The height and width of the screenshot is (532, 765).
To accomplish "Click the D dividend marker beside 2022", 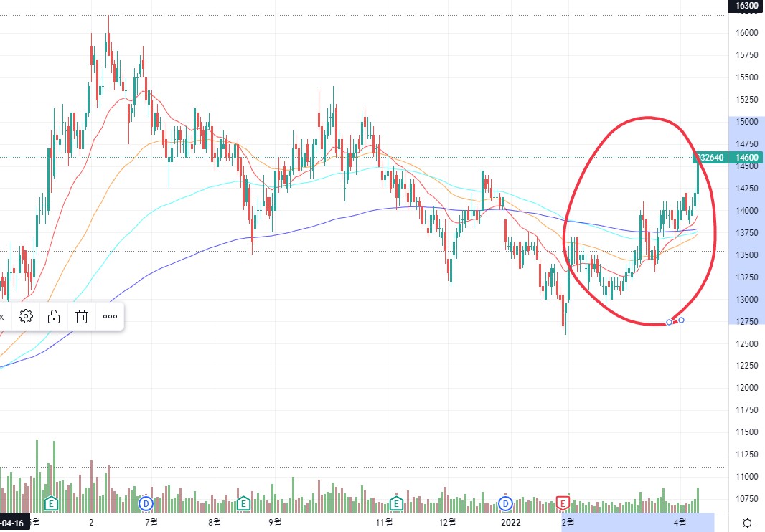I will [x=505, y=503].
